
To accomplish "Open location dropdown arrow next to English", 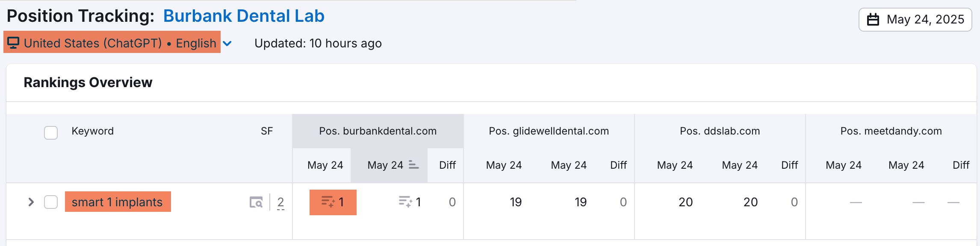I will [x=227, y=44].
